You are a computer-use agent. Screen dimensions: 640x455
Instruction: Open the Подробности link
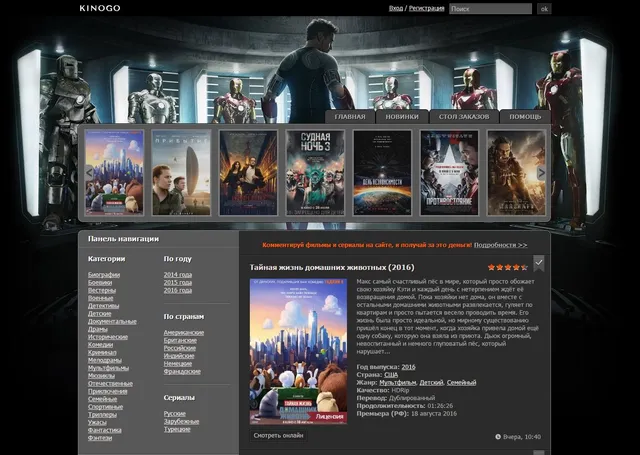click(x=500, y=244)
